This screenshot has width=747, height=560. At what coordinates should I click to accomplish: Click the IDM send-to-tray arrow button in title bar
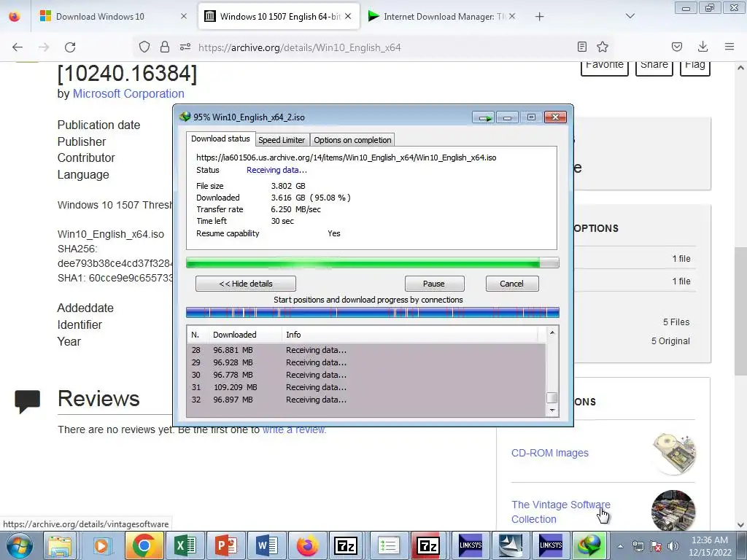pos(484,117)
